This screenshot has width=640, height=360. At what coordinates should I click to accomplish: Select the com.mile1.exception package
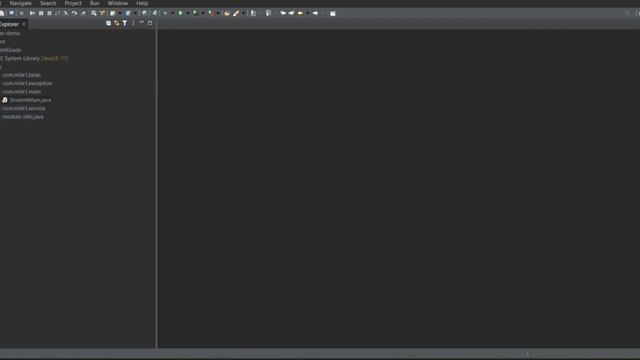(x=27, y=83)
